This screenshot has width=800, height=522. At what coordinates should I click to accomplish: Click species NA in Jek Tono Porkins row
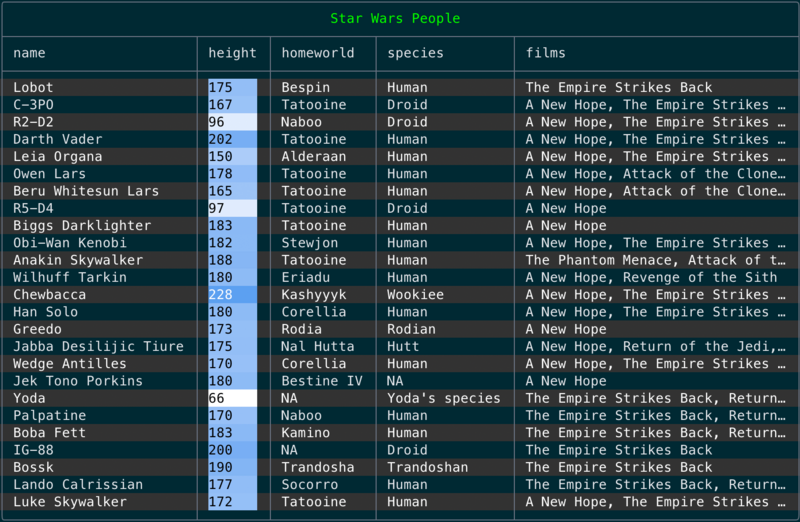click(395, 381)
